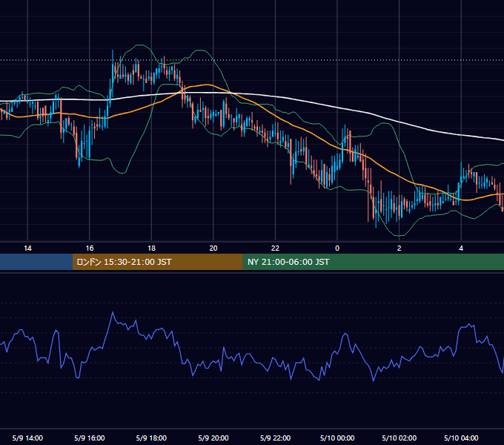Click the 14 hour label on price chart axis
504x445 pixels.
point(27,248)
